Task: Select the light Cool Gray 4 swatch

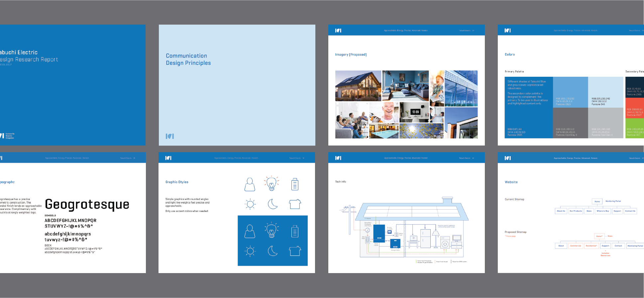Action: pos(606,123)
